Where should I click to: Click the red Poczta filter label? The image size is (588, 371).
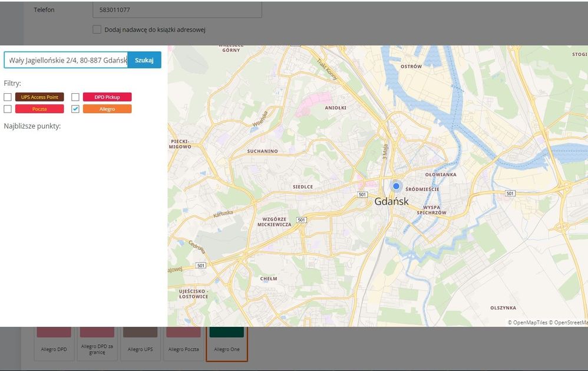tap(39, 109)
